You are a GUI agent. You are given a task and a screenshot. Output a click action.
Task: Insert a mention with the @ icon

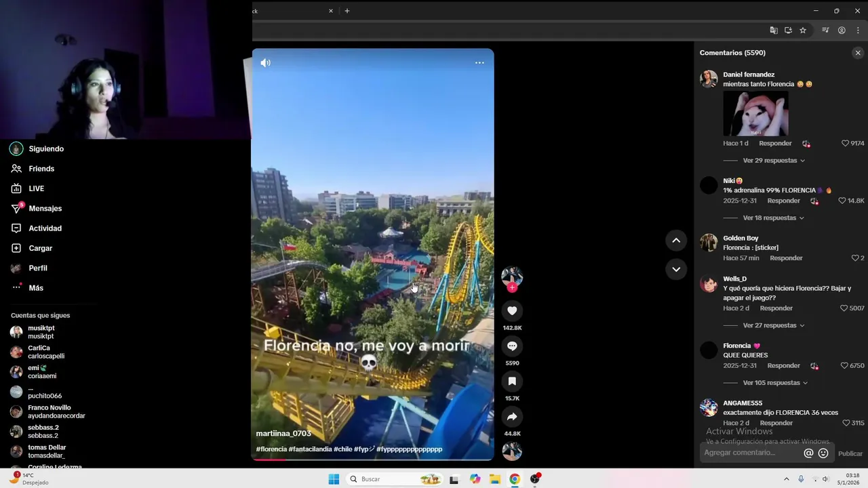(x=808, y=453)
